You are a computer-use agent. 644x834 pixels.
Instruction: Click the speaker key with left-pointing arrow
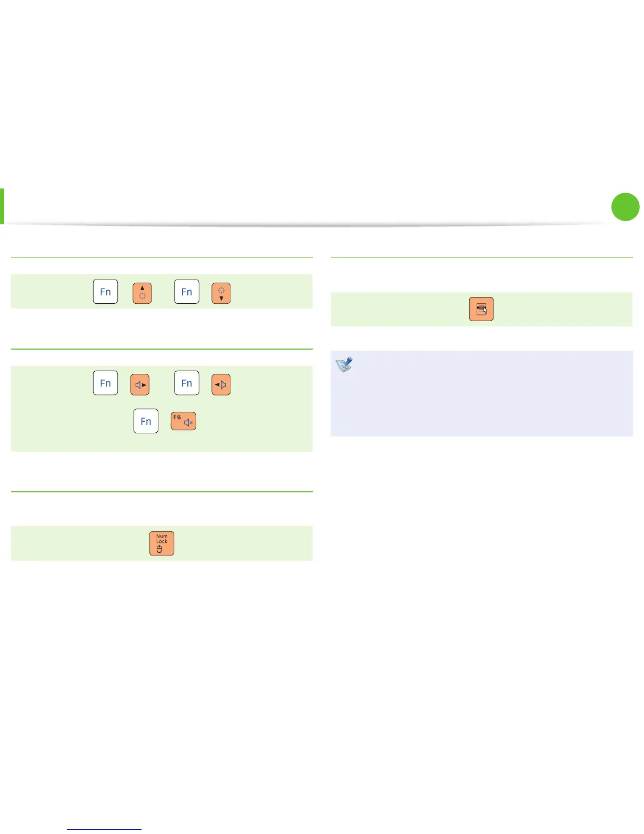tap(221, 384)
